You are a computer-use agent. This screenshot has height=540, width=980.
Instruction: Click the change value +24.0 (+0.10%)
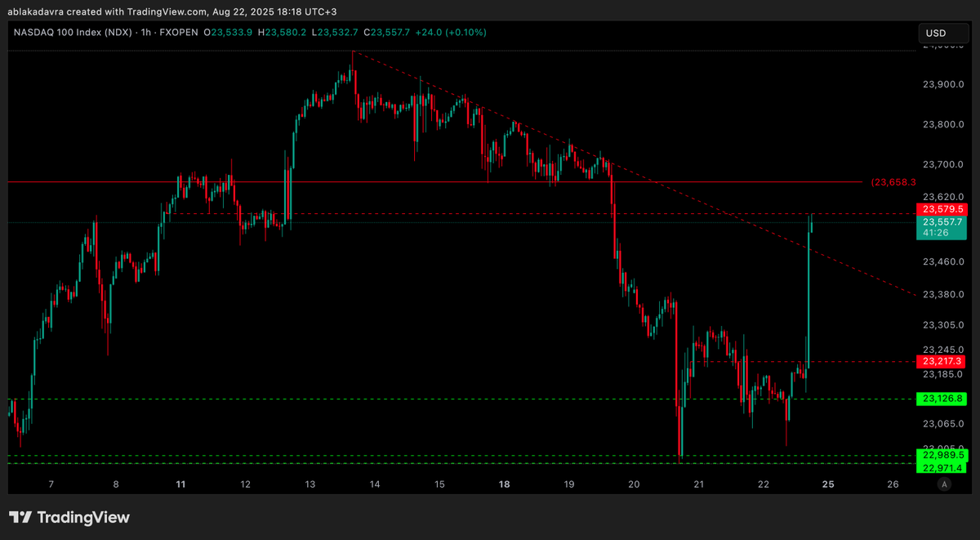click(x=451, y=32)
